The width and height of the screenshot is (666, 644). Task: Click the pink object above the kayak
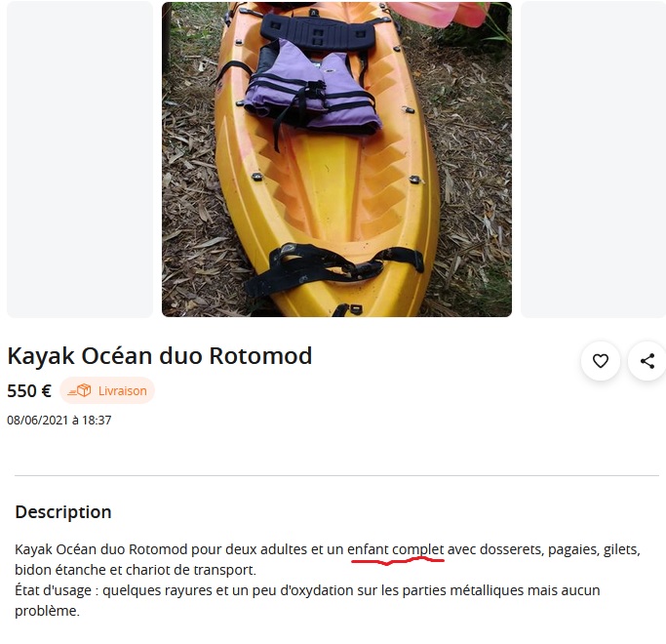coord(440,13)
